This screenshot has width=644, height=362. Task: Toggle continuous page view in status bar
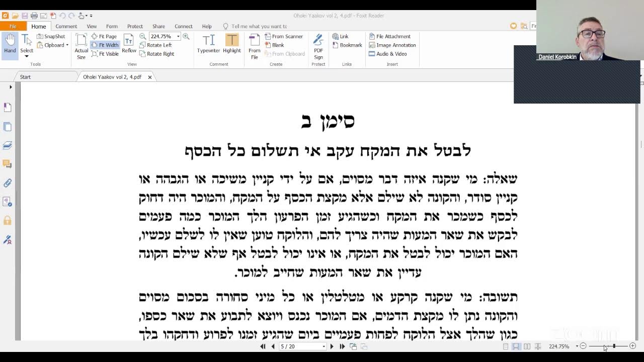(516, 346)
